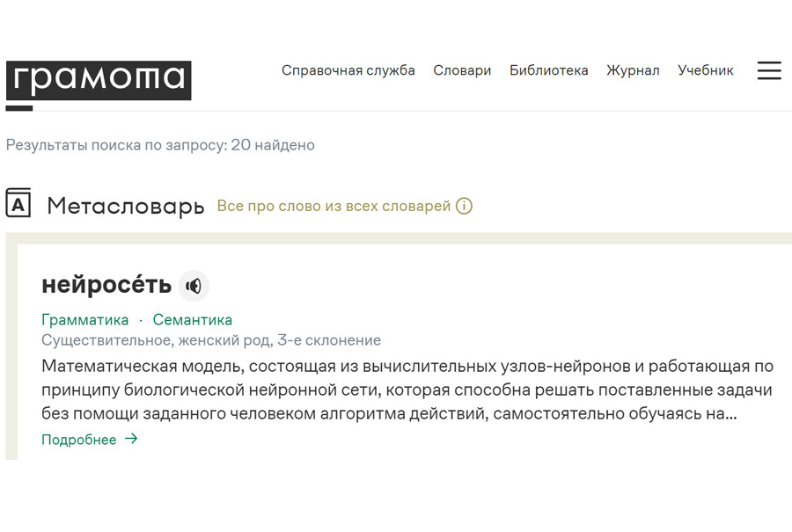Open the Журнал section

633,70
